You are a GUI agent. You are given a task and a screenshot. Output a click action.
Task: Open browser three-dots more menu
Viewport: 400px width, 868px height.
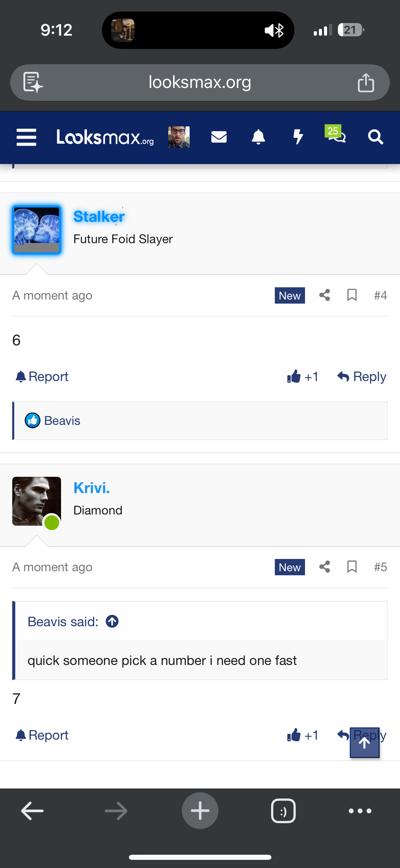pos(360,811)
